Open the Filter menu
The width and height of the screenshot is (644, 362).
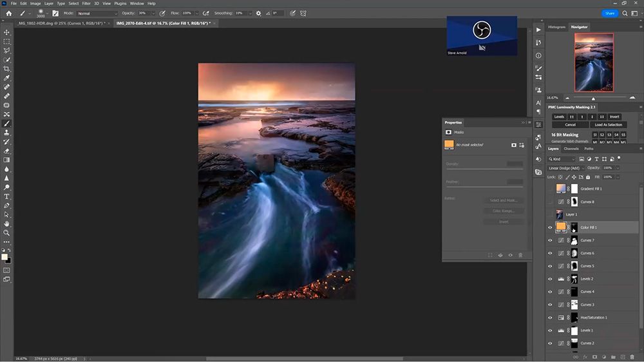tap(86, 3)
